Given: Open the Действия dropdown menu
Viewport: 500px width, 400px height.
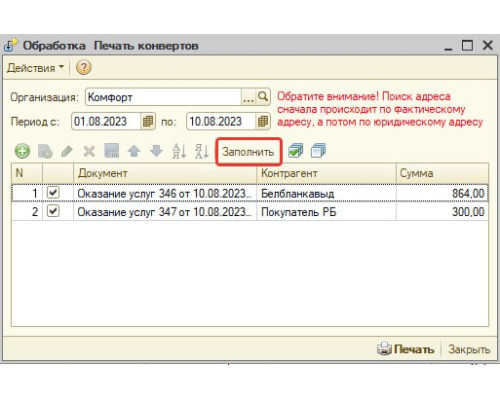Looking at the screenshot, I should tap(35, 68).
